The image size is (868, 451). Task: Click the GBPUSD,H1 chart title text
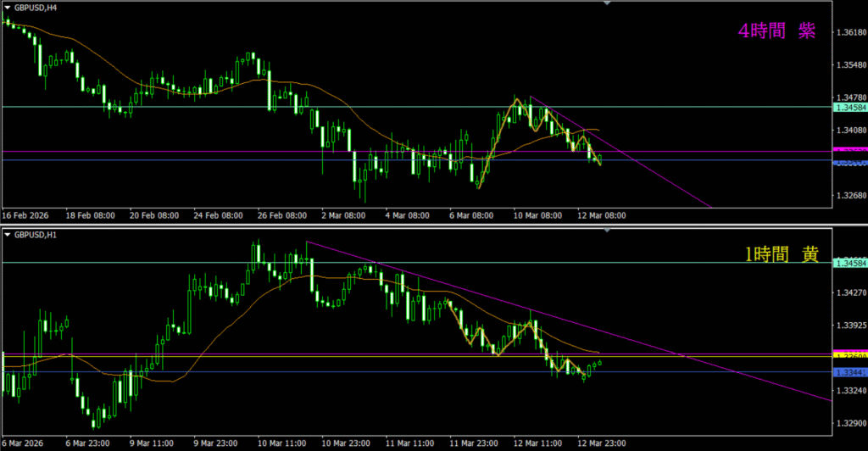36,233
